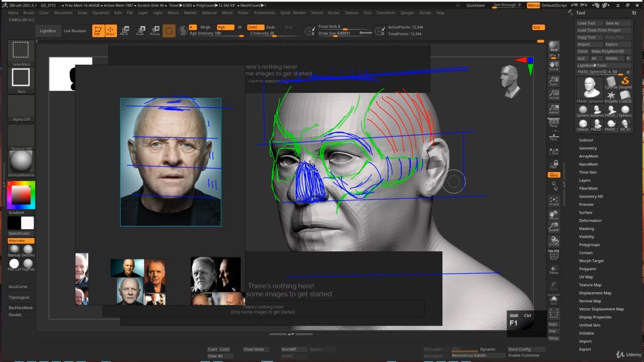Select the Zoom icon on right shelf
This screenshot has width=644, height=362.
click(x=554, y=80)
